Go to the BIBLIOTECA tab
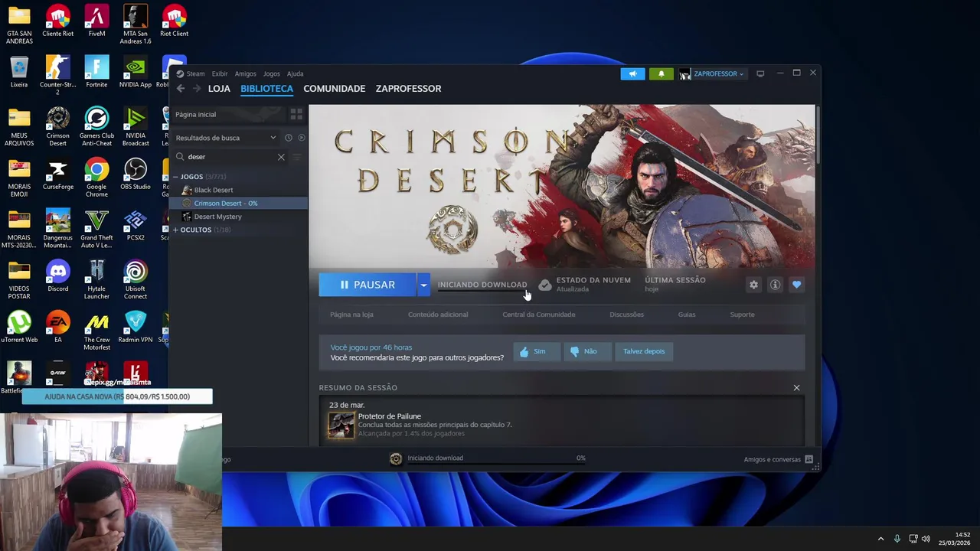This screenshot has width=980, height=551. [266, 89]
